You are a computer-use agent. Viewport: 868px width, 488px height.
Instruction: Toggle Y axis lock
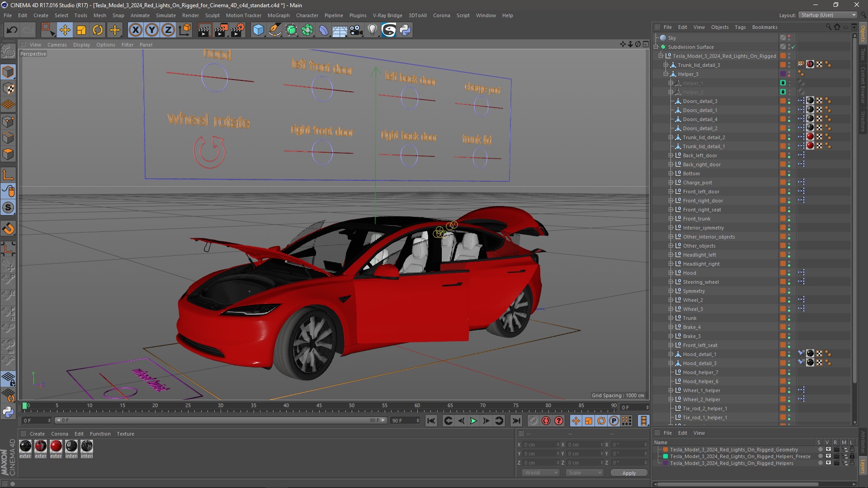pyautogui.click(x=152, y=30)
